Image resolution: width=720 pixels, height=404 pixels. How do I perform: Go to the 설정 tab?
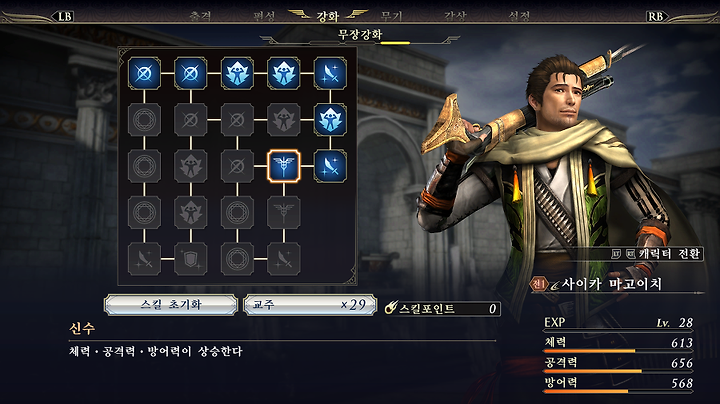[519, 17]
